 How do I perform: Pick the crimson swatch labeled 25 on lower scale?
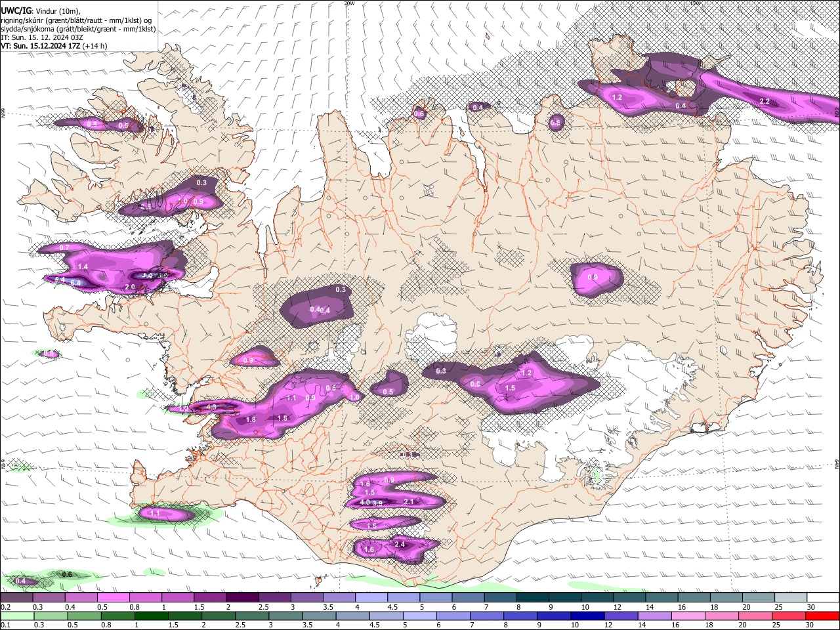tap(789, 616)
